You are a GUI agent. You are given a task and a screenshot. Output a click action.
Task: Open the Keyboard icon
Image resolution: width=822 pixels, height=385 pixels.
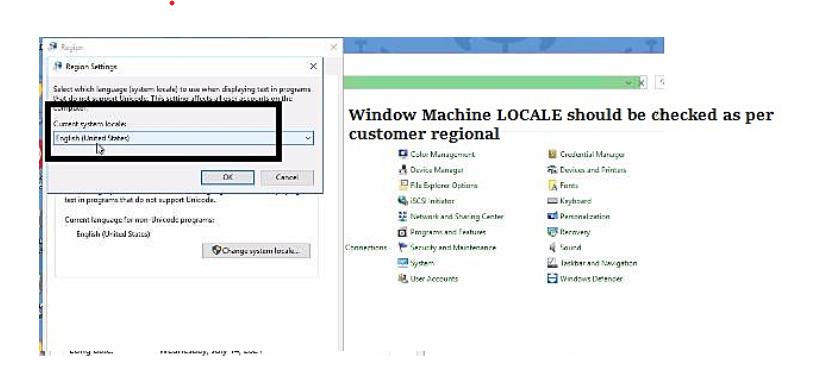tap(552, 201)
